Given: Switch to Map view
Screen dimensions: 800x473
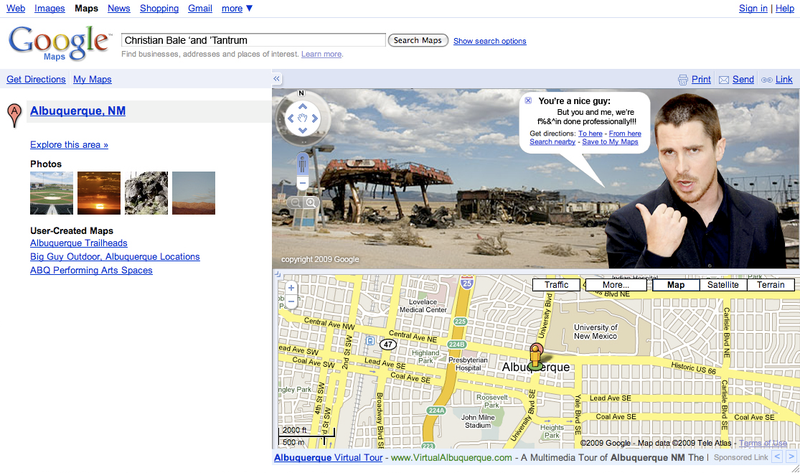Looking at the screenshot, I should point(676,285).
